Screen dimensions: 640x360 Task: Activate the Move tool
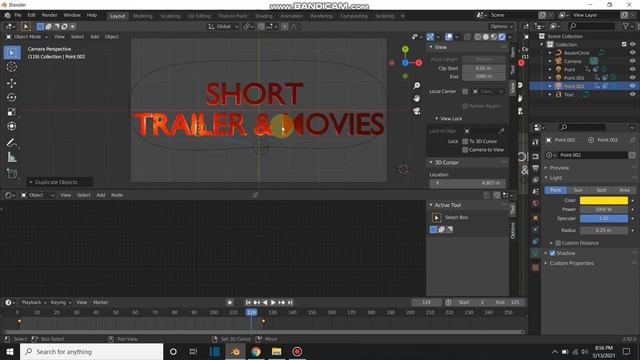pos(12,83)
